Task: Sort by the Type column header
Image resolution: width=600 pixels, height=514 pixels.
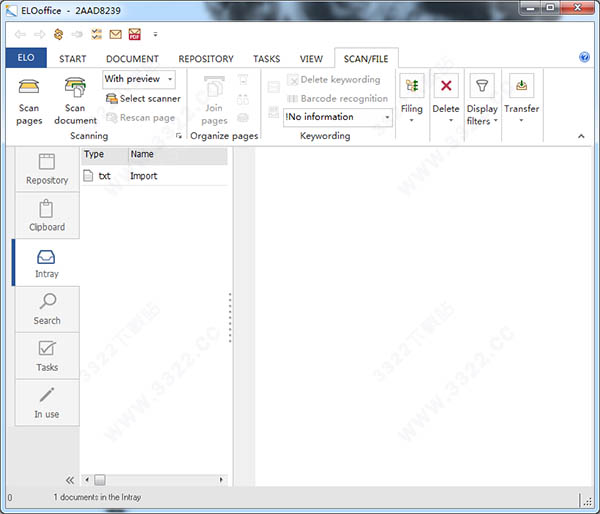Action: tap(104, 155)
